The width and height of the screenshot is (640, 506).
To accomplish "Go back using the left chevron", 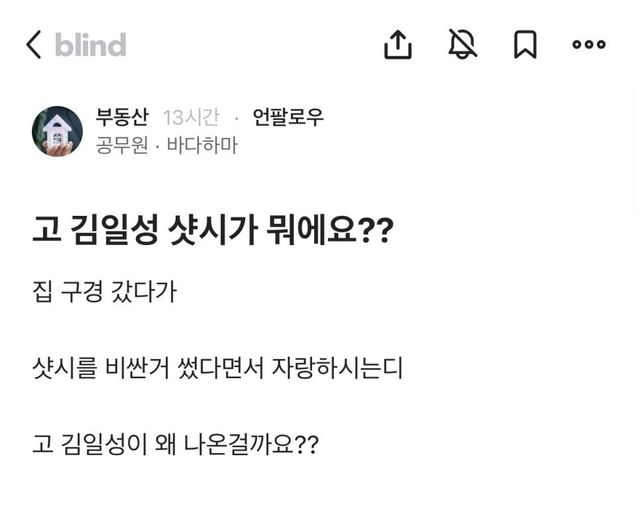I will (34, 45).
